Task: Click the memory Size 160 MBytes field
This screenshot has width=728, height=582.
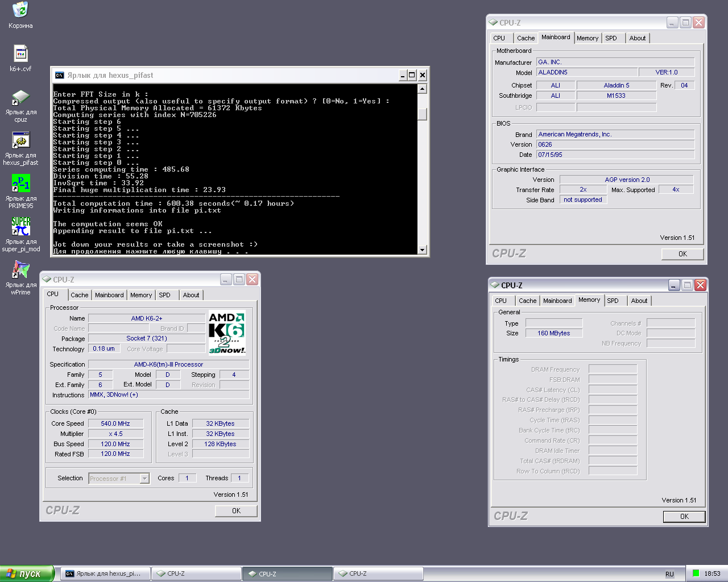Action: pyautogui.click(x=554, y=333)
